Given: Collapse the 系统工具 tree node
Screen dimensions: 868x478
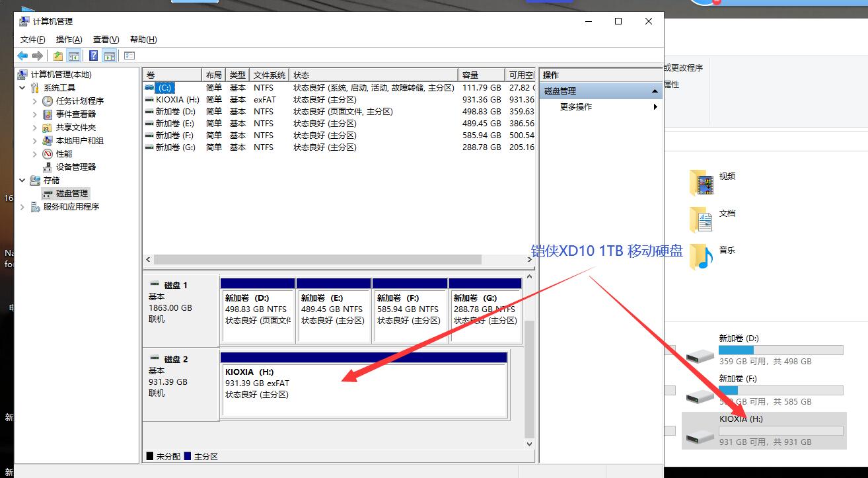Looking at the screenshot, I should pos(22,88).
